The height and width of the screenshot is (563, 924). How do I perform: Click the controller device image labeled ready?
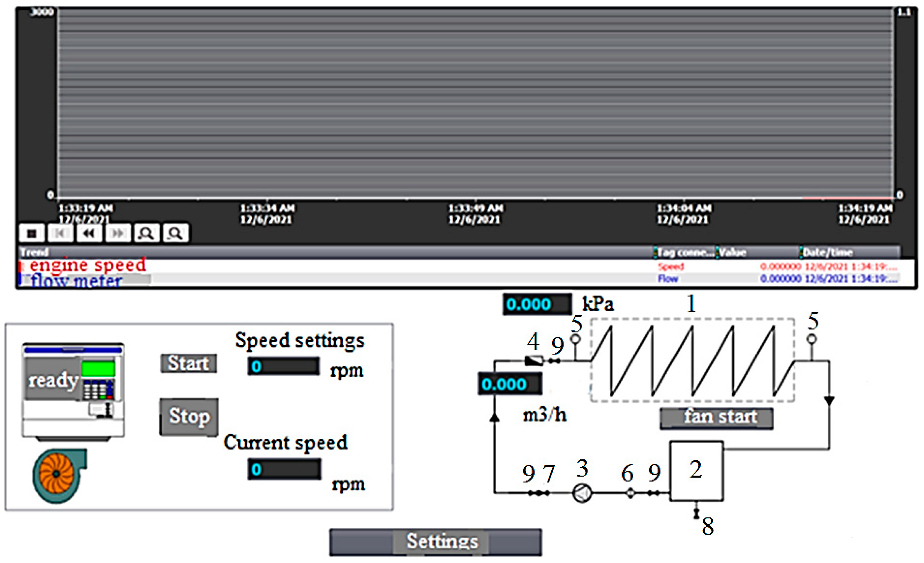click(73, 390)
